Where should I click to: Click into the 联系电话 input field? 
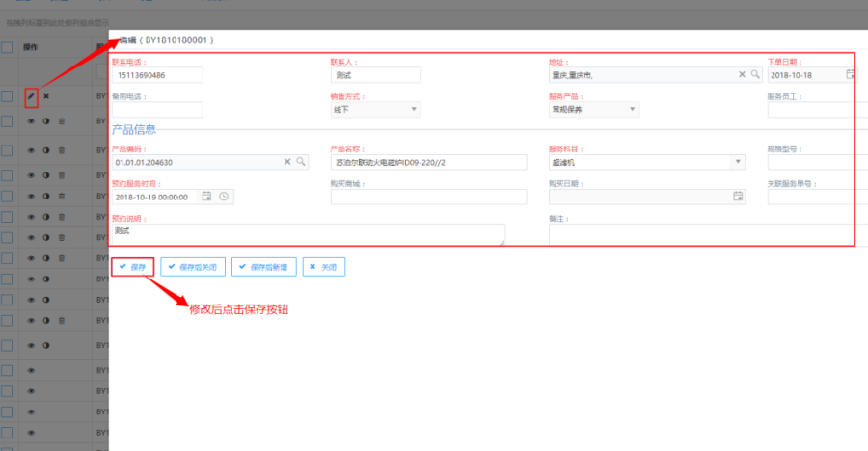click(157, 75)
